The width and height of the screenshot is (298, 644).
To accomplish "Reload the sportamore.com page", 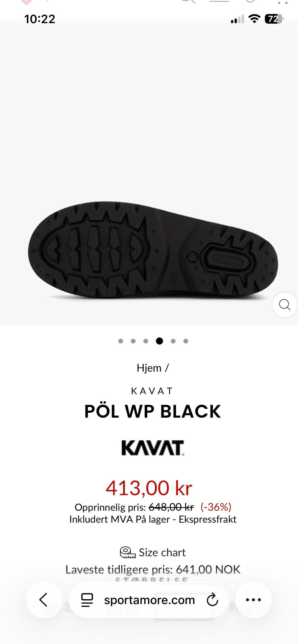I will pos(212,600).
